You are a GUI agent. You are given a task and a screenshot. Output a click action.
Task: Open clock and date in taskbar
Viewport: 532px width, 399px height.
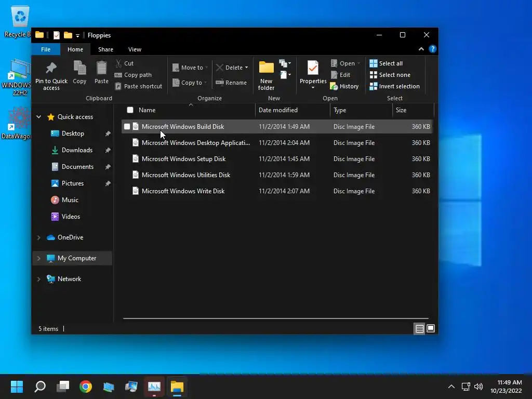(x=506, y=387)
